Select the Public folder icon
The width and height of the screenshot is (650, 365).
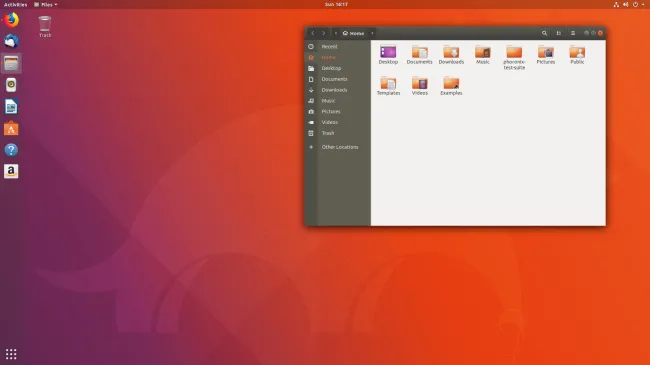point(577,51)
